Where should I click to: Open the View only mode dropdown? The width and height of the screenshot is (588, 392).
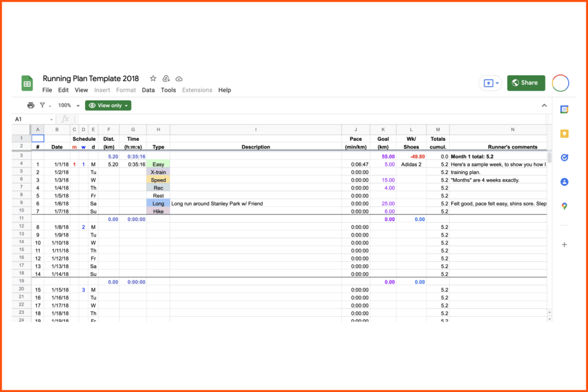(x=108, y=105)
